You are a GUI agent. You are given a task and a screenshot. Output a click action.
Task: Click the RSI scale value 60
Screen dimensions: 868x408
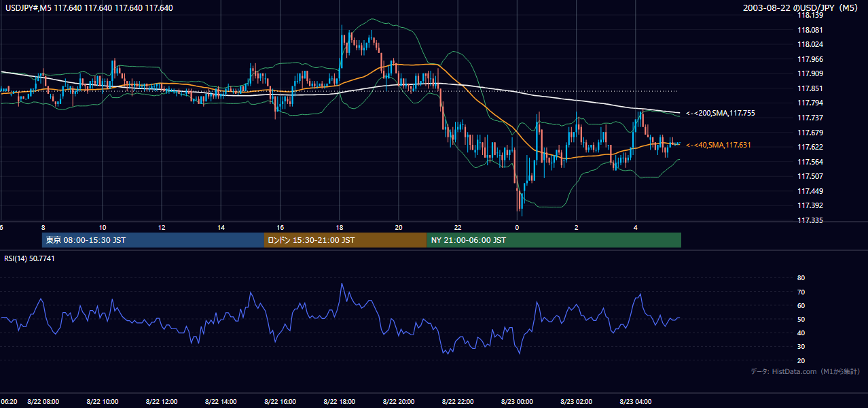point(801,305)
